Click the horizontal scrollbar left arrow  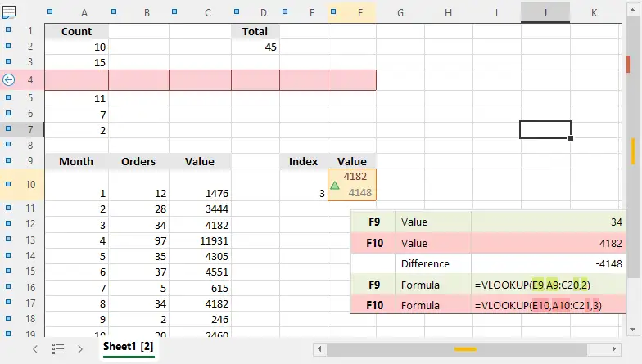click(319, 348)
